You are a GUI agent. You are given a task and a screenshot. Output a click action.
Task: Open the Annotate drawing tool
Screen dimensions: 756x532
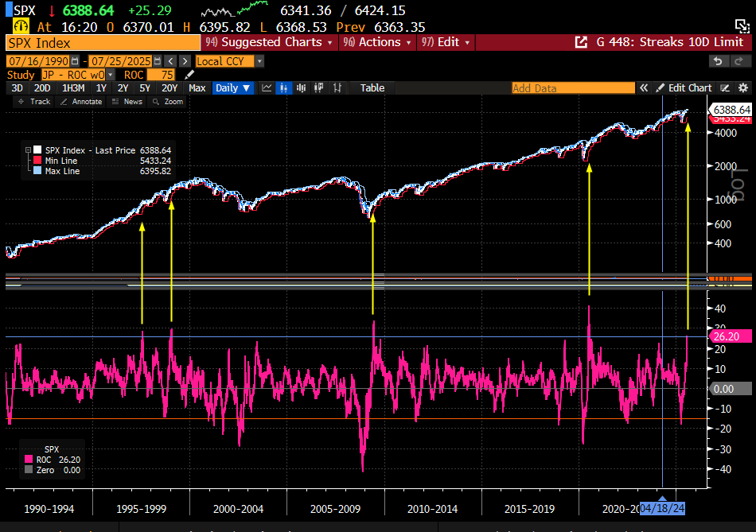81,102
